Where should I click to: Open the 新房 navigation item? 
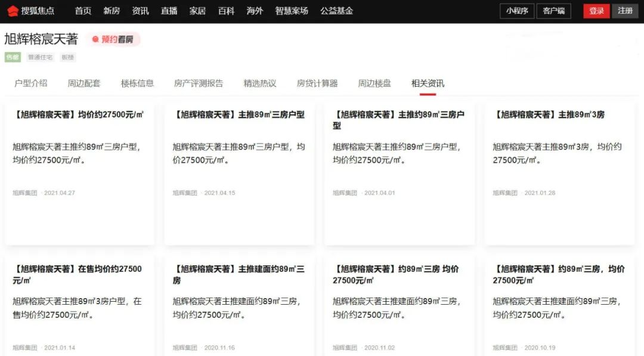pos(112,10)
